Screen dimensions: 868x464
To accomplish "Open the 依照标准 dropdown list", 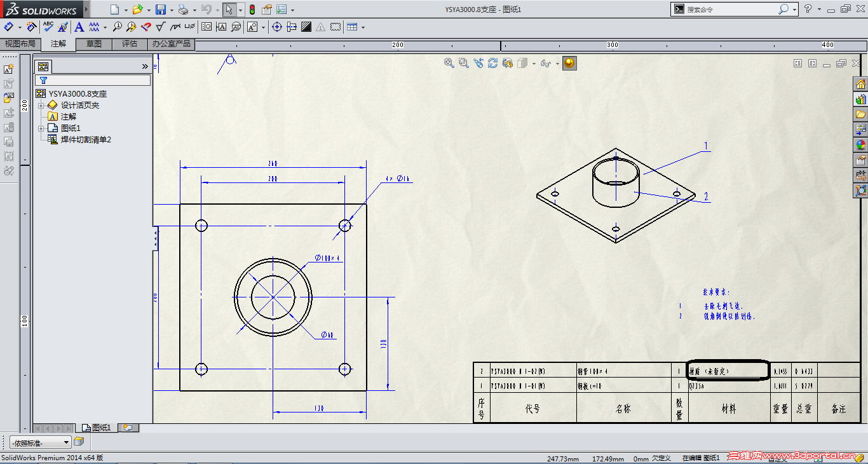I will tap(40, 442).
